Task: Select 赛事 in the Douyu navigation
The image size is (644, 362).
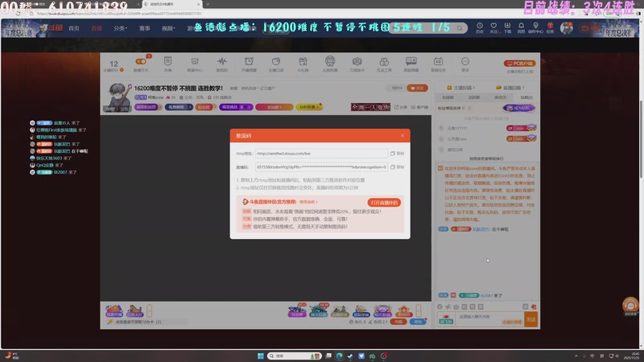Action: click(x=144, y=28)
